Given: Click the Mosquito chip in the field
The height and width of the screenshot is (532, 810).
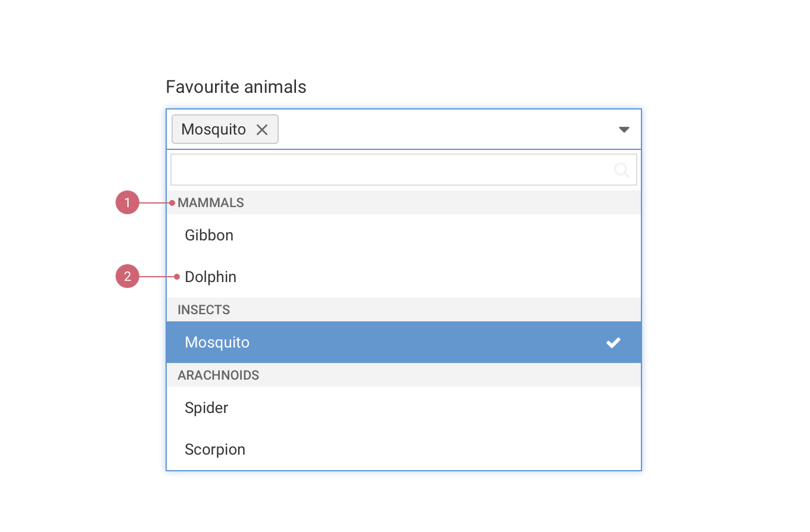Looking at the screenshot, I should click(x=225, y=129).
